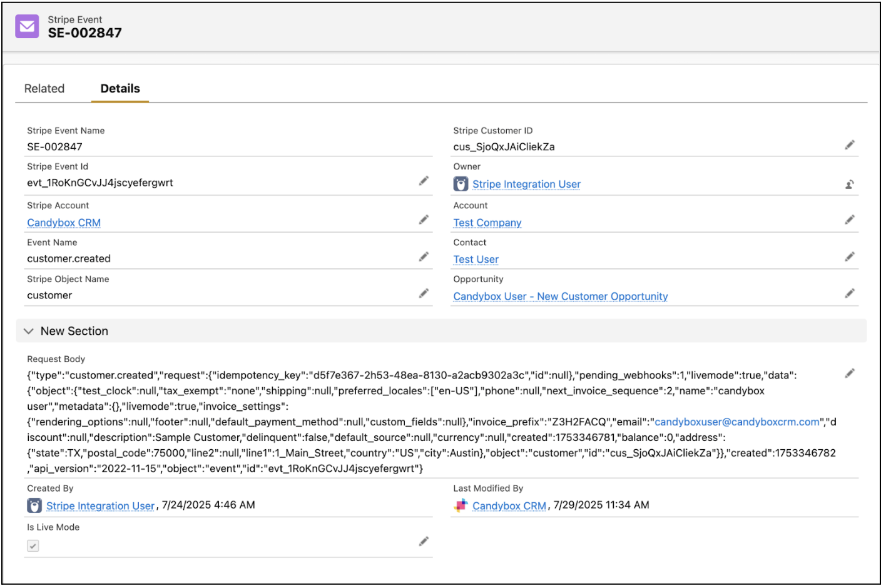Click the evt_1RoKnGCvJJ4jscyefergwrt value
Viewport: 886px width, 588px height.
point(100,183)
